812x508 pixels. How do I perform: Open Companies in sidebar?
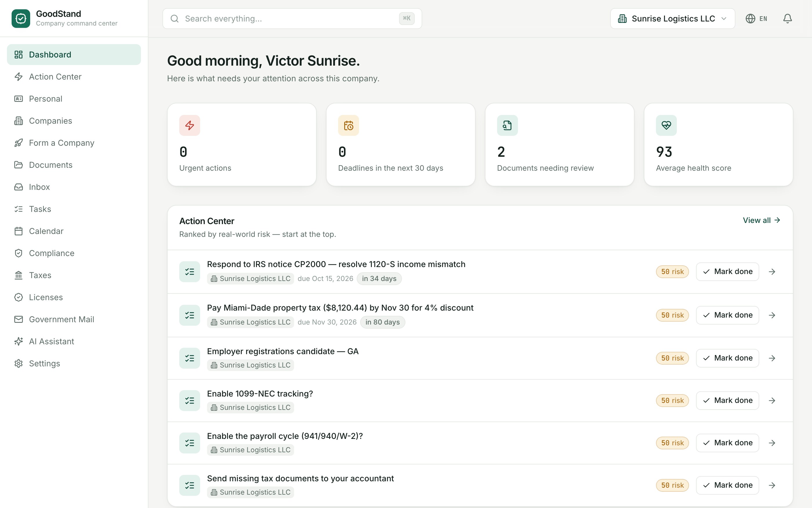[x=74, y=121]
